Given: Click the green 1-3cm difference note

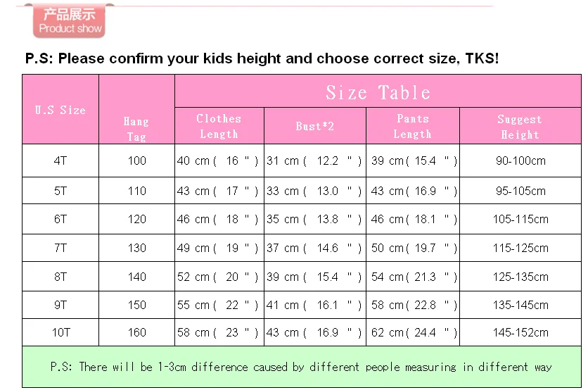Looking at the screenshot, I should (302, 367).
